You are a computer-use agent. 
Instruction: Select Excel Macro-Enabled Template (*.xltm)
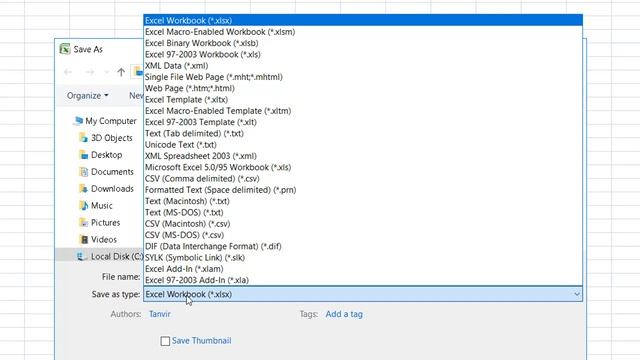pos(363,111)
